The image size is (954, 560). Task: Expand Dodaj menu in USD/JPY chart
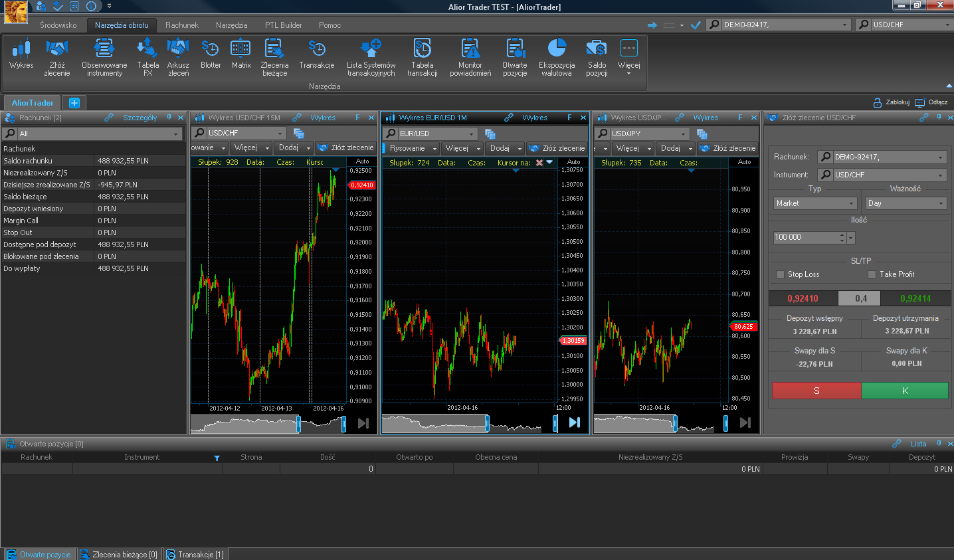click(676, 148)
